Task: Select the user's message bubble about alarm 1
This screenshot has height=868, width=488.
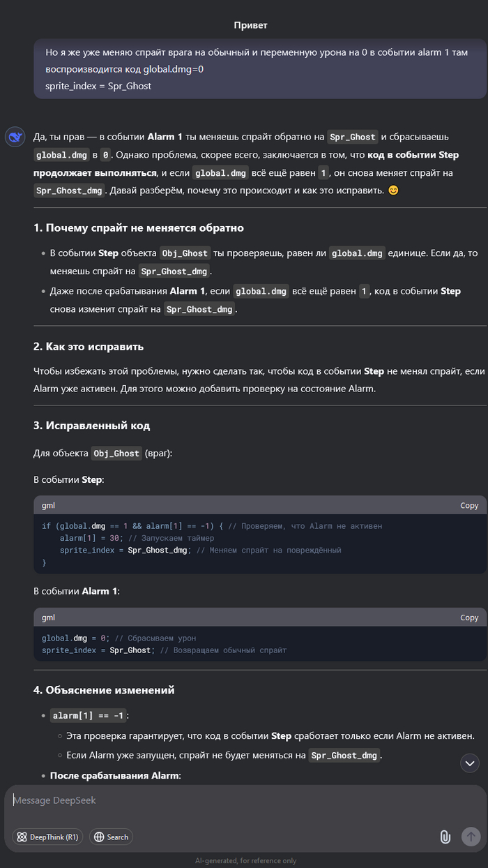Action: 259,69
